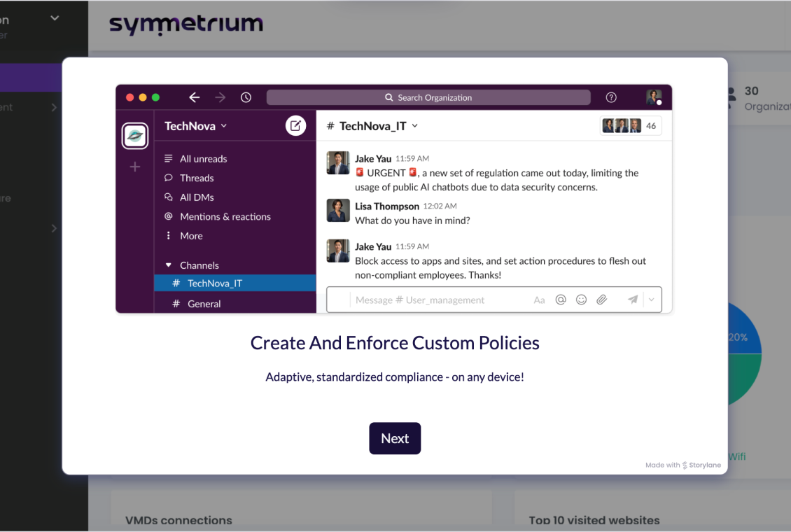Click the Made with Storylane link
The width and height of the screenshot is (791, 532).
coord(683,465)
